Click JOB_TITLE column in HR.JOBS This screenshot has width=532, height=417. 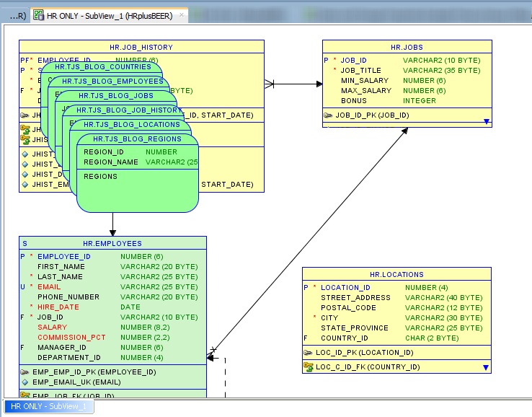360,70
